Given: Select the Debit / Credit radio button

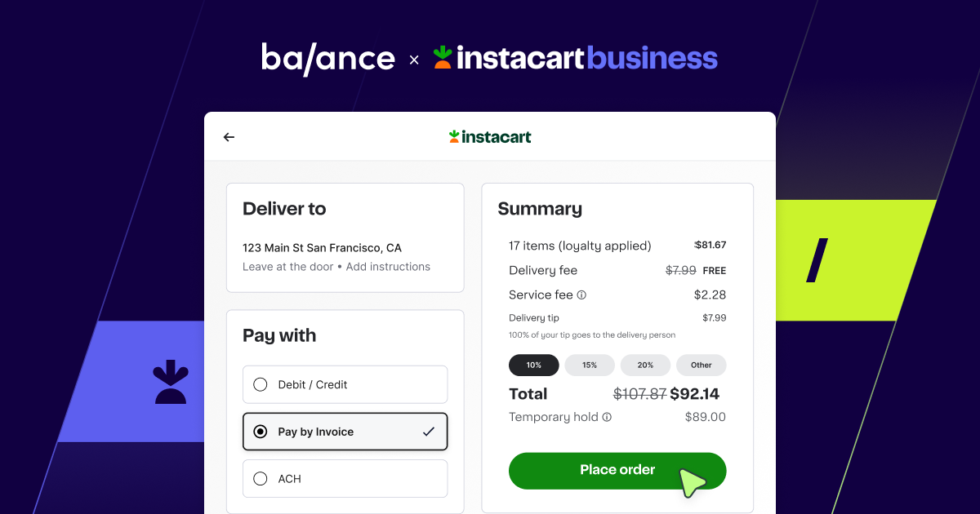Looking at the screenshot, I should click(261, 384).
